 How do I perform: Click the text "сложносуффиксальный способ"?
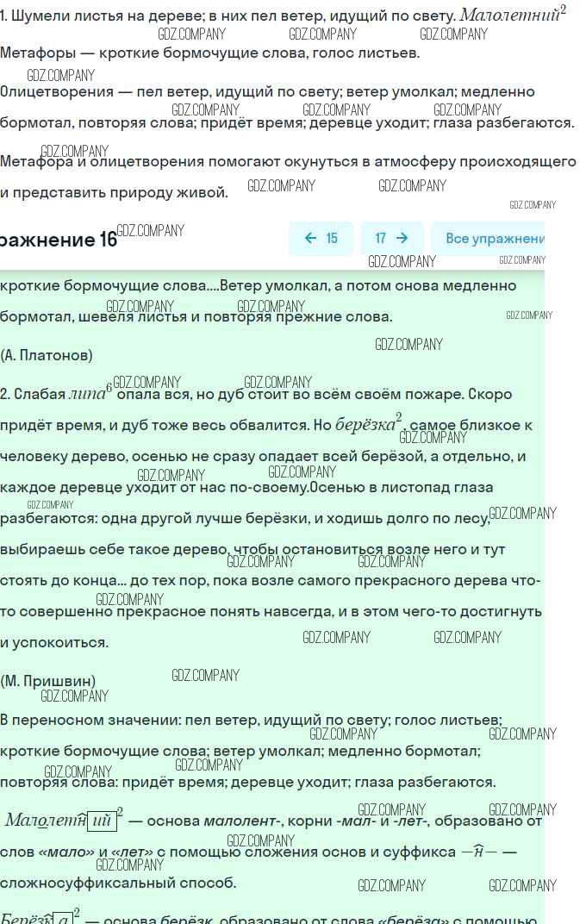[116, 883]
